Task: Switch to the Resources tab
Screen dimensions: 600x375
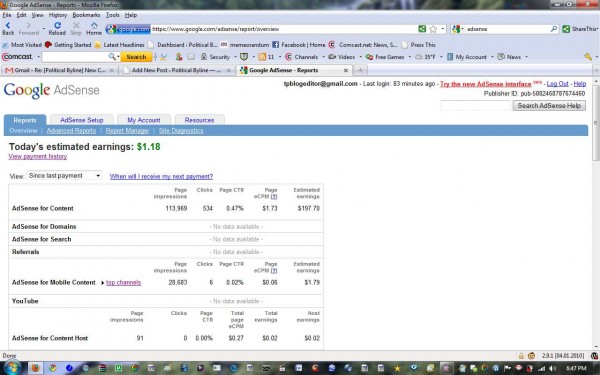Action: (199, 120)
